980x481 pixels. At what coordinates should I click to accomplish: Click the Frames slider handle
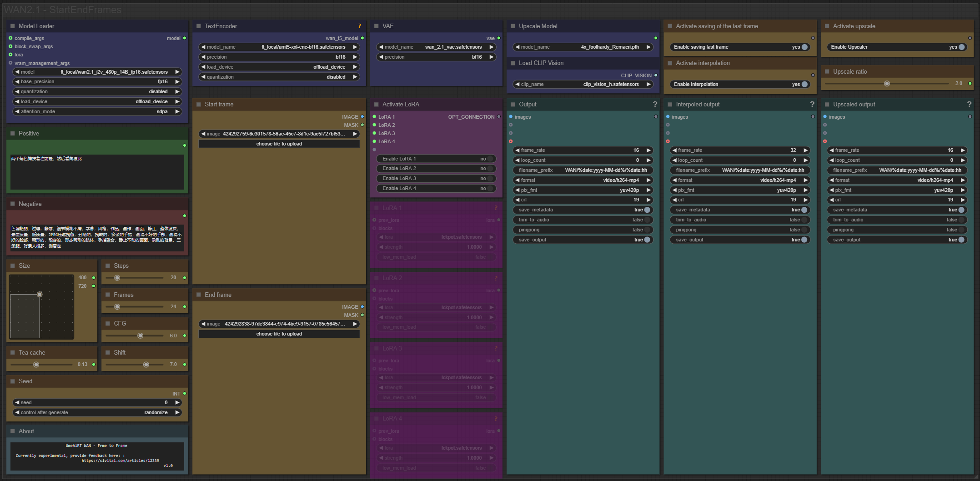click(117, 306)
